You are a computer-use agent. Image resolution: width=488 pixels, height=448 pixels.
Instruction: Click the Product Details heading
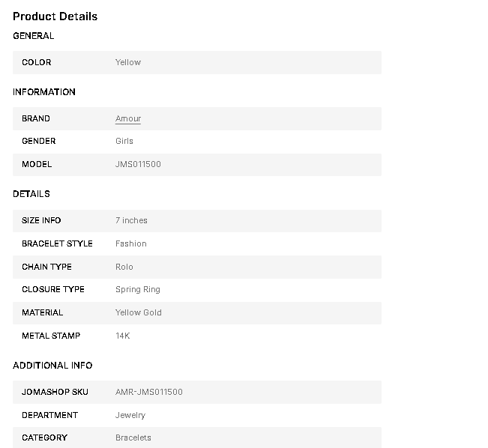point(55,16)
